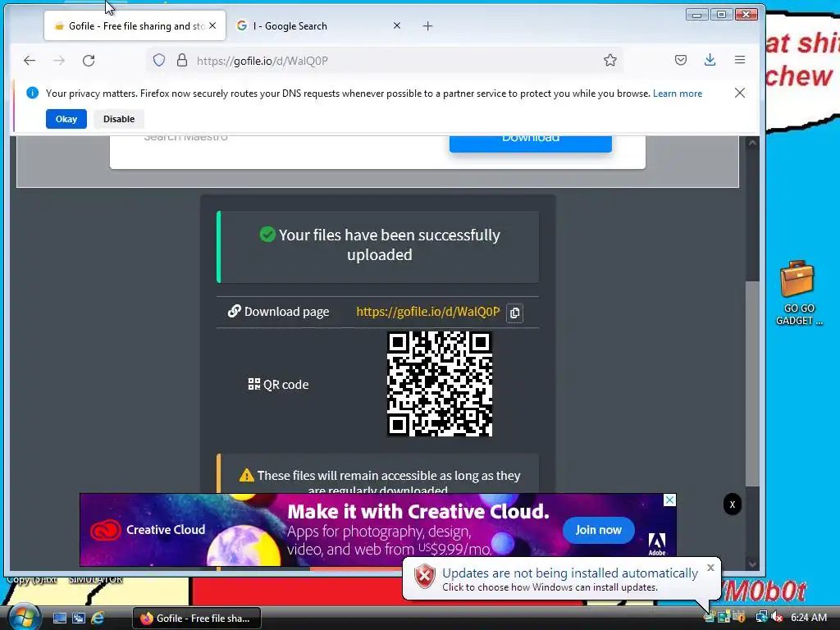Open a new tab with the plus button

point(427,25)
